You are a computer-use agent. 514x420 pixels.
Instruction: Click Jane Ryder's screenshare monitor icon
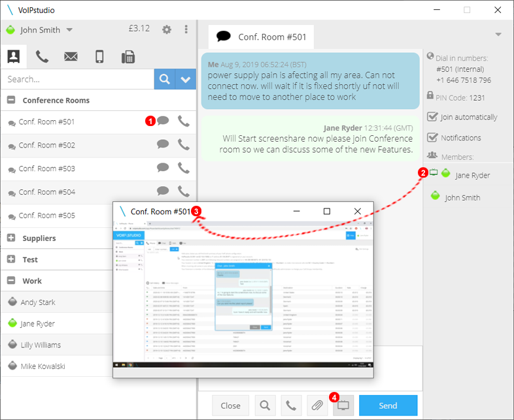click(x=434, y=172)
